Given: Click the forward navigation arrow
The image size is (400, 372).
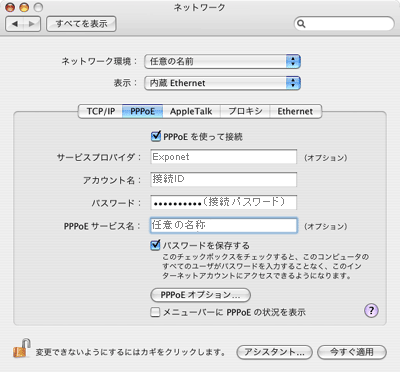Looking at the screenshot, I should pos(32,24).
